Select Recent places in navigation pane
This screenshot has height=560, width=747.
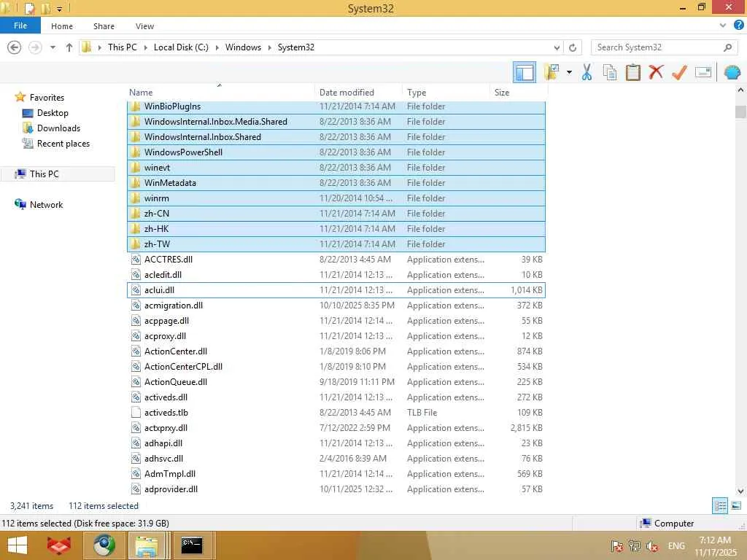click(x=63, y=144)
